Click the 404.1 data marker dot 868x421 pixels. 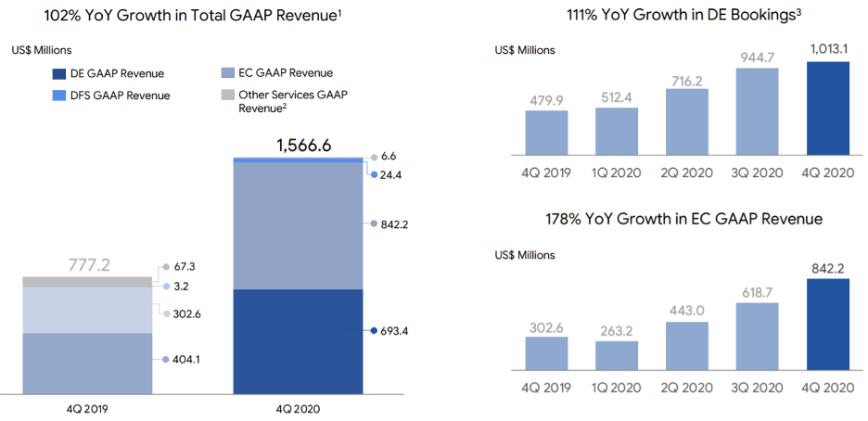tap(167, 360)
